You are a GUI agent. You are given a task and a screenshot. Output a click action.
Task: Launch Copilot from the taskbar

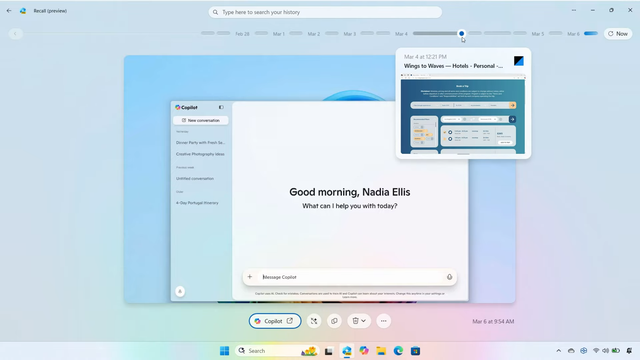(364, 351)
